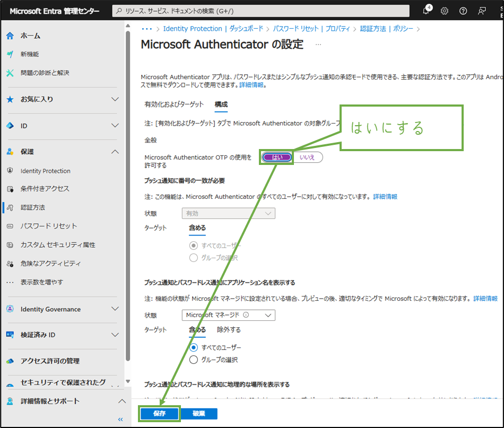The image size is (504, 428).
Task: Click the 保存 button
Action: [x=160, y=414]
